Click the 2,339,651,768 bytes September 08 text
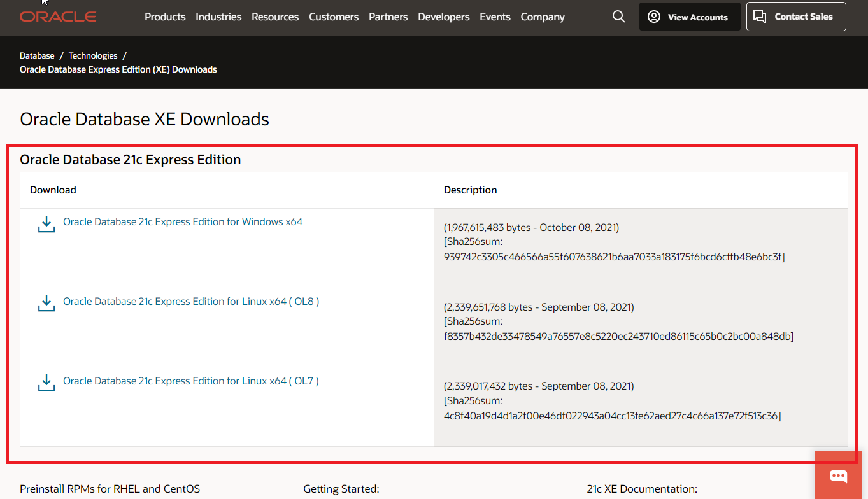Viewport: 868px width, 499px height. 539,307
